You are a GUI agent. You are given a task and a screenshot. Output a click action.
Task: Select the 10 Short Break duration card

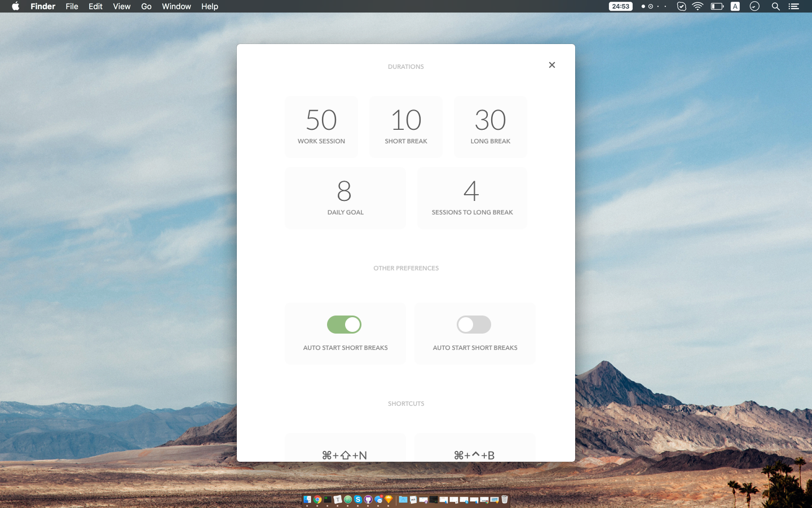pos(406,127)
